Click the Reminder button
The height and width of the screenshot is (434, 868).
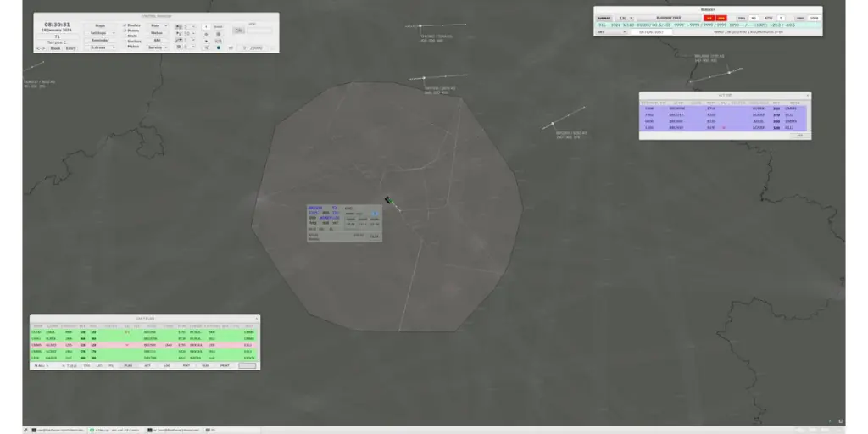pyautogui.click(x=101, y=40)
